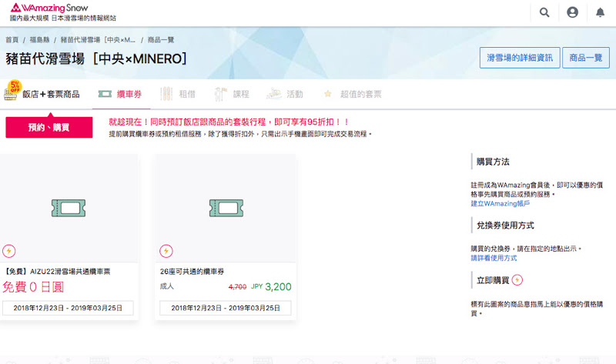Screen dimensions: 616x364
Task: Click the 購買方法 heading
Action: click(493, 162)
